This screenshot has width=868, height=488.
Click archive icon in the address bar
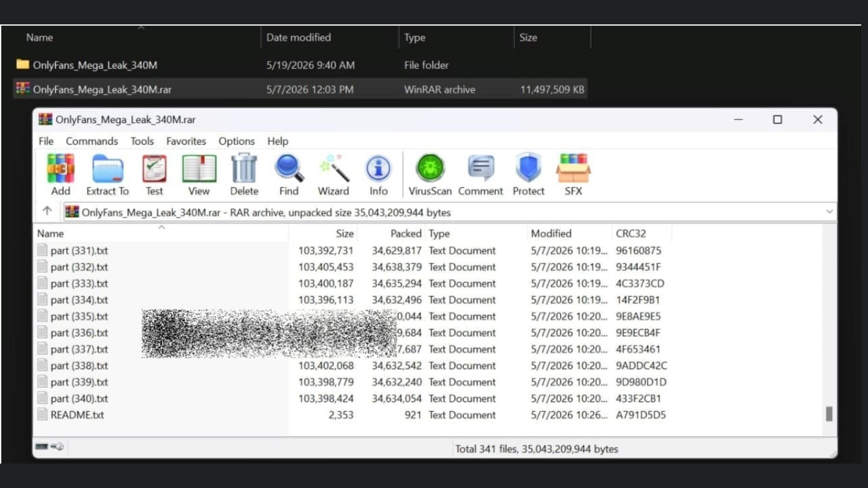click(x=72, y=211)
